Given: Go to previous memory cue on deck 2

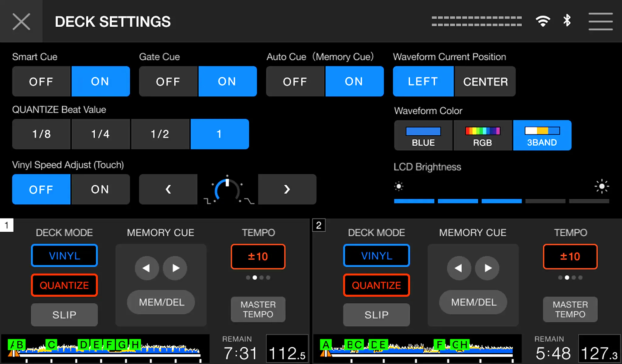Looking at the screenshot, I should pos(459,268).
